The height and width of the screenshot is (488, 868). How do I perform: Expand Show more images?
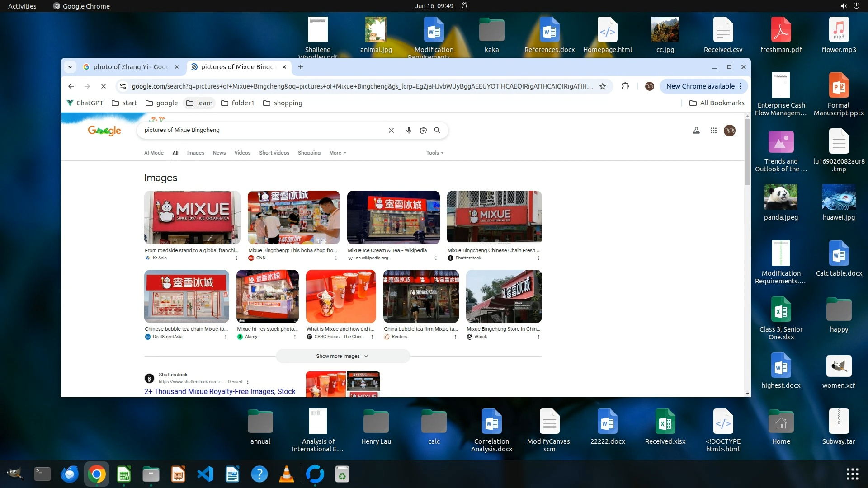click(342, 356)
